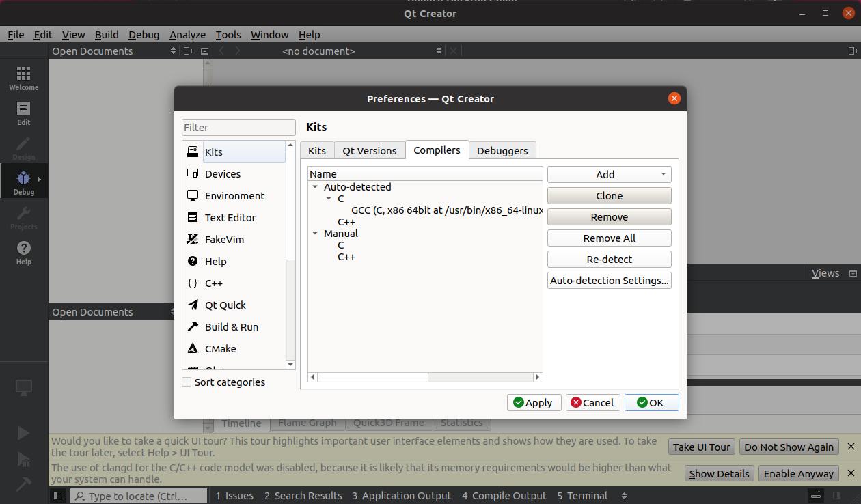Click the Welcome mode icon
Screen dimensions: 861x504
click(23, 78)
